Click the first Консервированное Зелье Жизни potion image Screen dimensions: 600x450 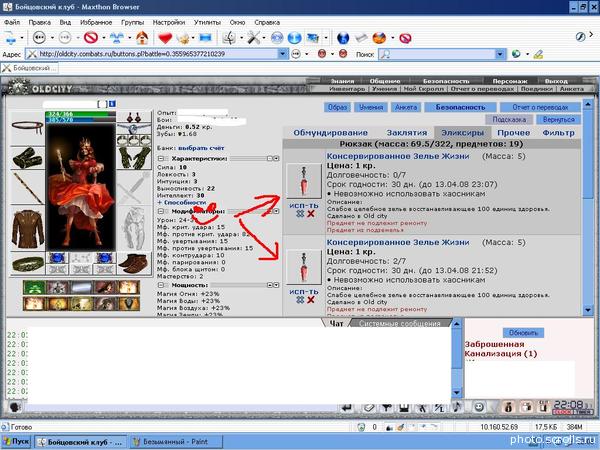tap(304, 181)
